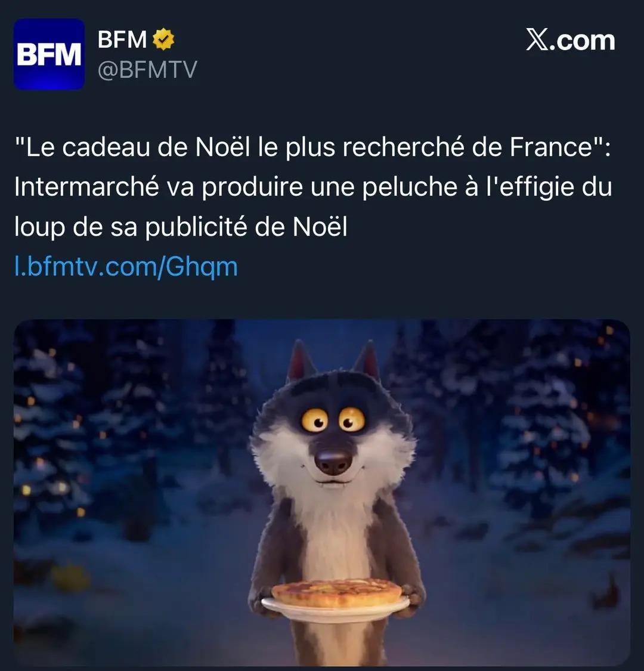Tap the X logo in the X.com watermark
The width and height of the screenshot is (644, 671).
click(x=537, y=40)
